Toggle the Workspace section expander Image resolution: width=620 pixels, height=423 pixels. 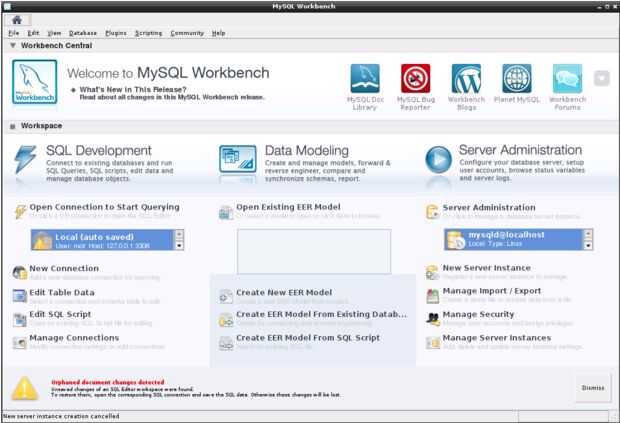[13, 126]
